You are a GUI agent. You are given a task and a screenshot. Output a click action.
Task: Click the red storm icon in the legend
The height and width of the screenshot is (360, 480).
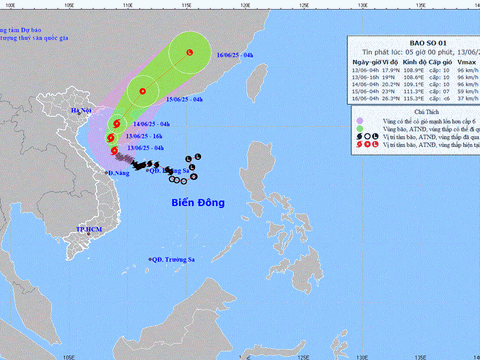tap(359, 144)
